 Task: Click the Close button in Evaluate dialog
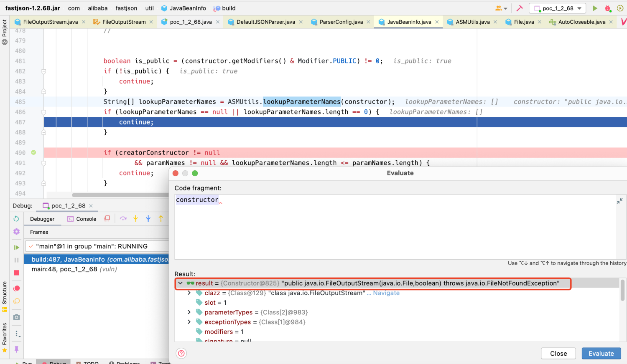point(558,354)
